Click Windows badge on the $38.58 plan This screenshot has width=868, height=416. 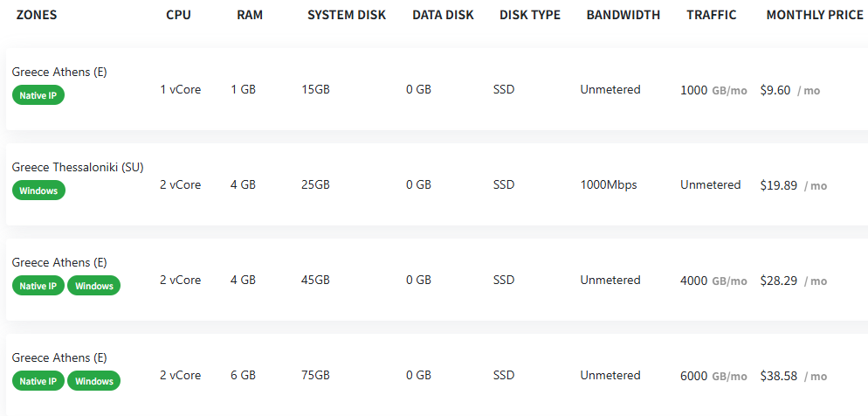pos(94,381)
